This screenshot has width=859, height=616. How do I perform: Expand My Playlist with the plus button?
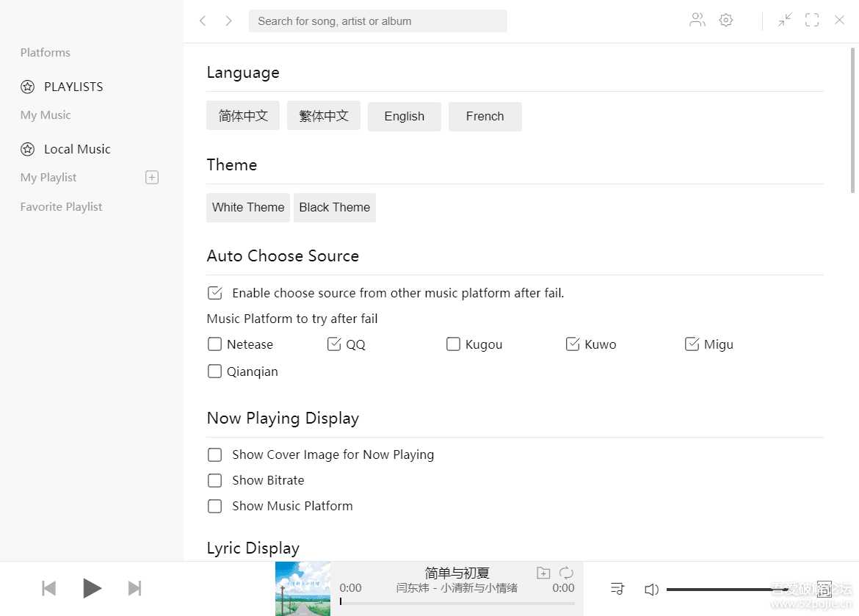coord(151,177)
